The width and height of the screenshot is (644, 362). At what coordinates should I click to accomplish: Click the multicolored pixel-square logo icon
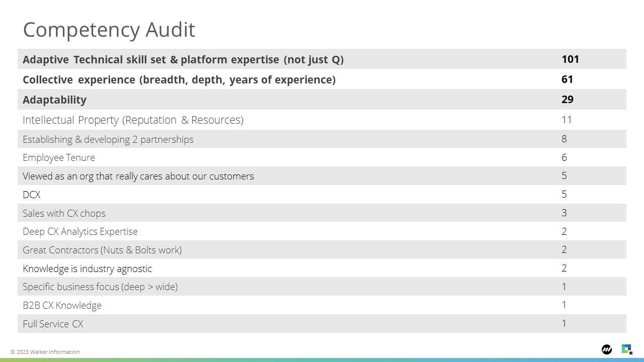point(627,349)
